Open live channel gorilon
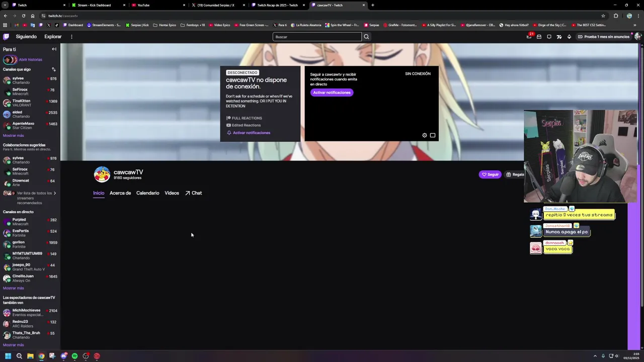Screen dimensions: 644x362 [30, 244]
